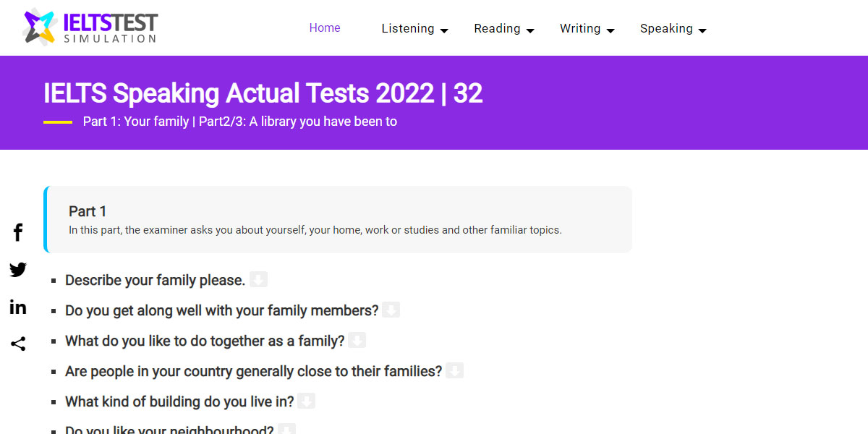Click 'Are people in your country generally close' question

(253, 371)
